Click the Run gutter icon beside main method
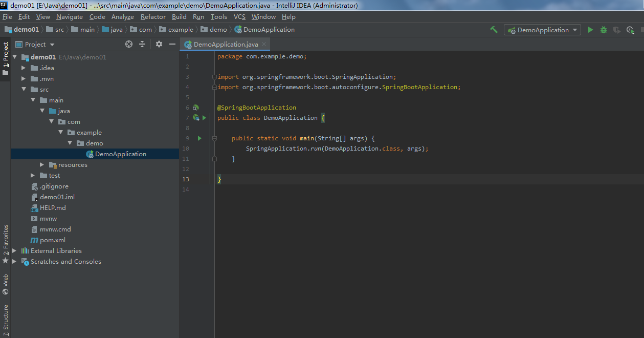Image resolution: width=644 pixels, height=338 pixels. click(x=199, y=138)
